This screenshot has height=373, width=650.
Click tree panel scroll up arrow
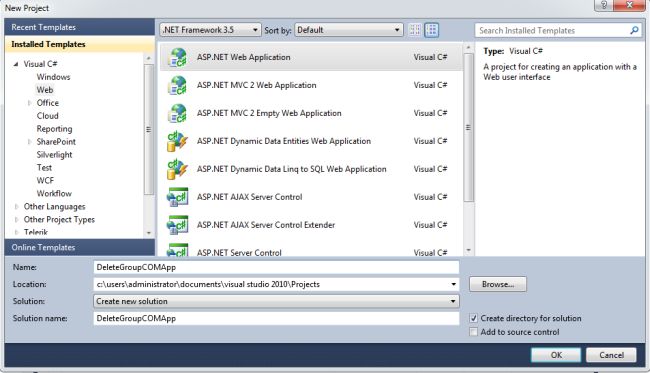[x=148, y=59]
